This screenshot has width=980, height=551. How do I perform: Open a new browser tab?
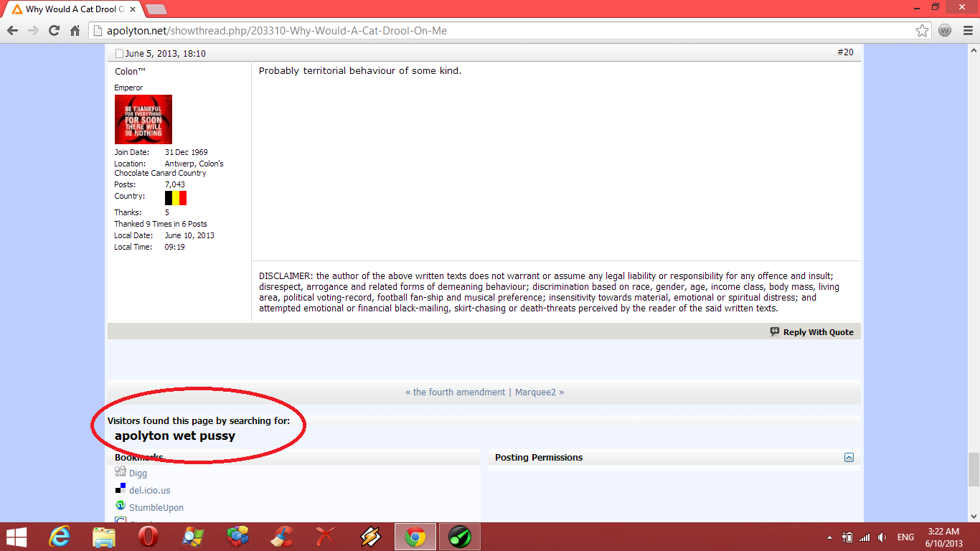click(156, 9)
